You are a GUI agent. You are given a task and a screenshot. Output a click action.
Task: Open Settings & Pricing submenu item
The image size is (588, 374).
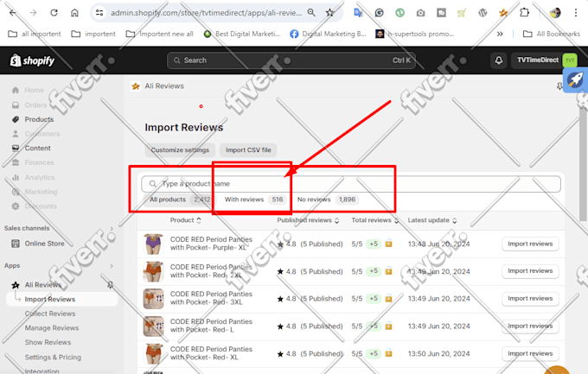(53, 357)
